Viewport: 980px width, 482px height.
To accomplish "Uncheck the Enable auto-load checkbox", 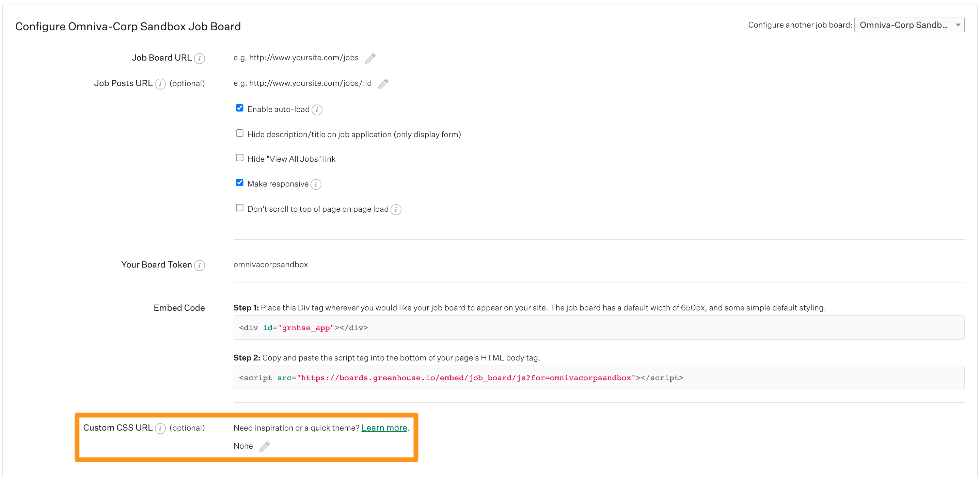I will [x=239, y=108].
